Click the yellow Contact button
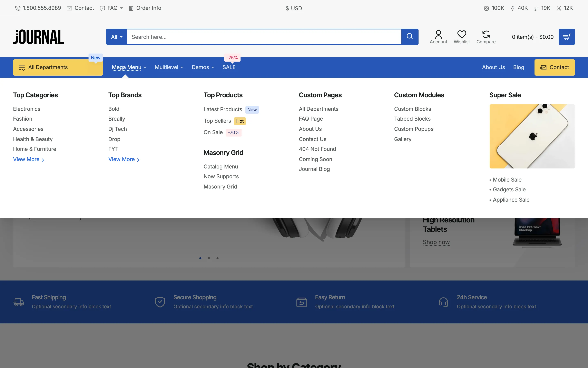The height and width of the screenshot is (368, 588). click(x=555, y=67)
